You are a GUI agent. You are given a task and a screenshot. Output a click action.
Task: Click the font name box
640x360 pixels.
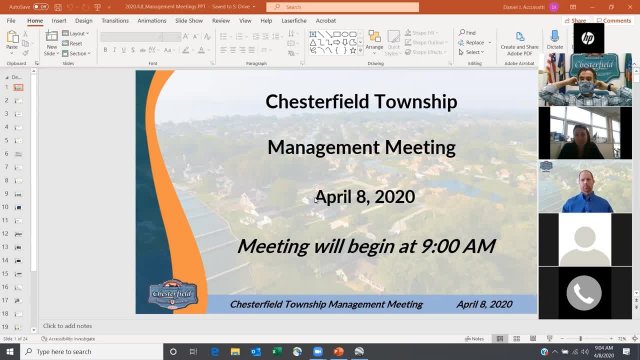click(x=131, y=37)
